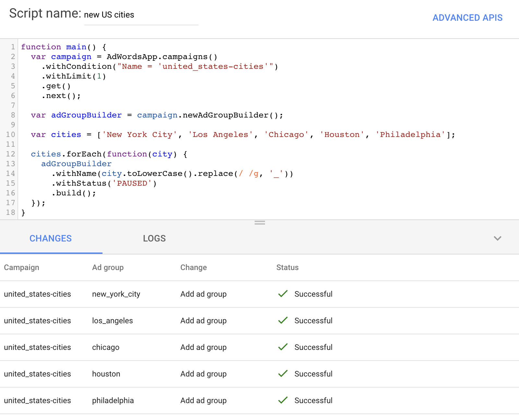519x420 pixels.
Task: Click the new_york_city success checkmark
Action: pyautogui.click(x=283, y=294)
